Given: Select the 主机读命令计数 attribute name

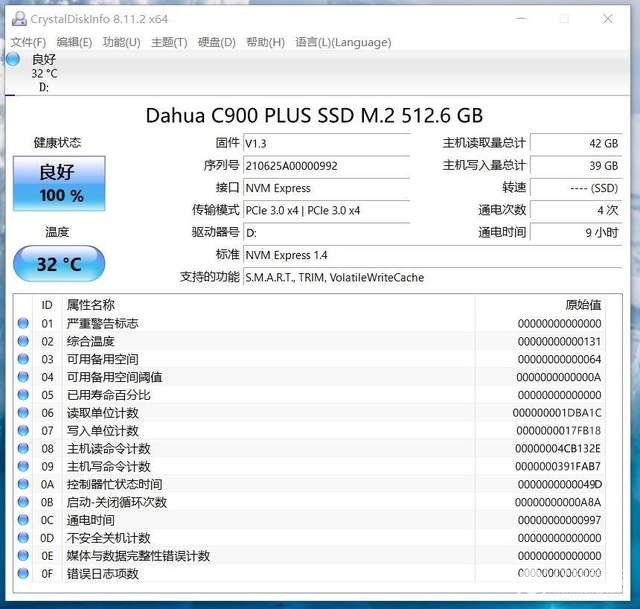Looking at the screenshot, I should tap(109, 449).
